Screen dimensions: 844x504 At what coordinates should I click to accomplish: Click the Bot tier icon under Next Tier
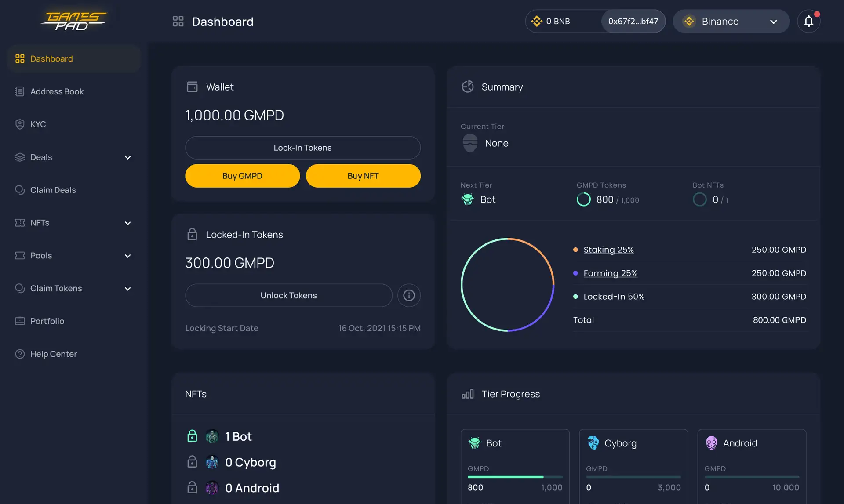pyautogui.click(x=468, y=199)
